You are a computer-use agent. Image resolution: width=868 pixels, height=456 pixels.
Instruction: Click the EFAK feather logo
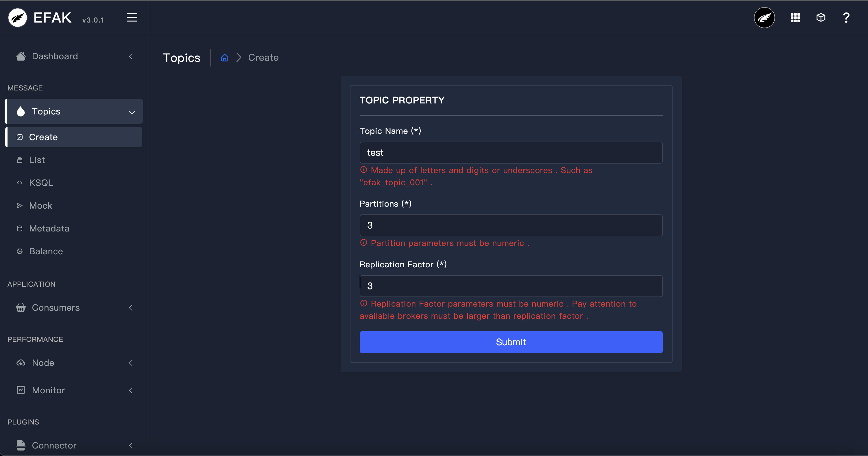pos(18,18)
